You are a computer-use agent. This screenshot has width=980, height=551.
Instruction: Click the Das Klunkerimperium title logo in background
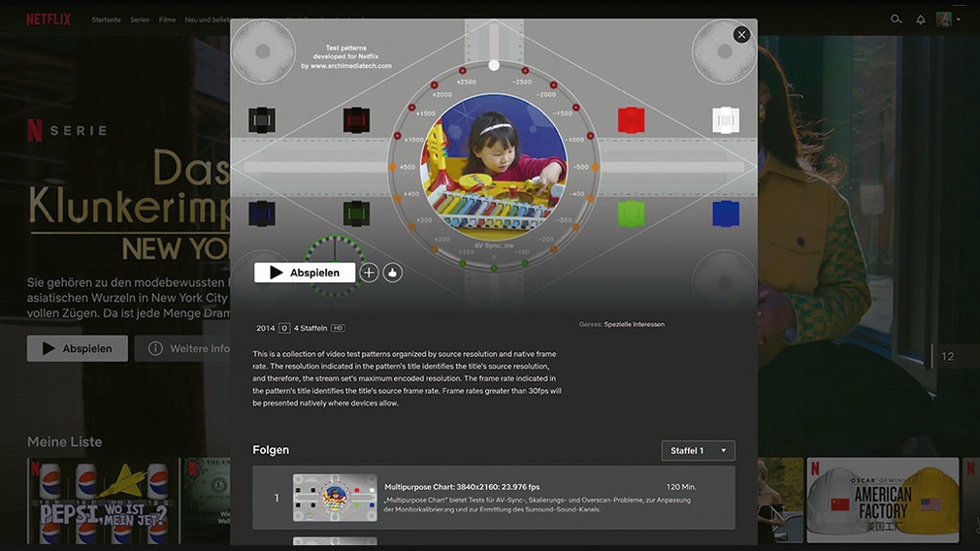pos(129,204)
